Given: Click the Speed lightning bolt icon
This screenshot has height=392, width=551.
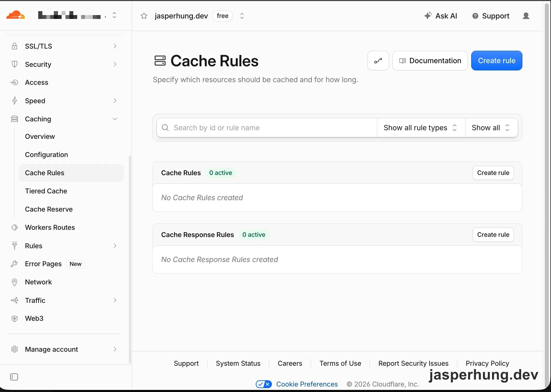Looking at the screenshot, I should [15, 101].
